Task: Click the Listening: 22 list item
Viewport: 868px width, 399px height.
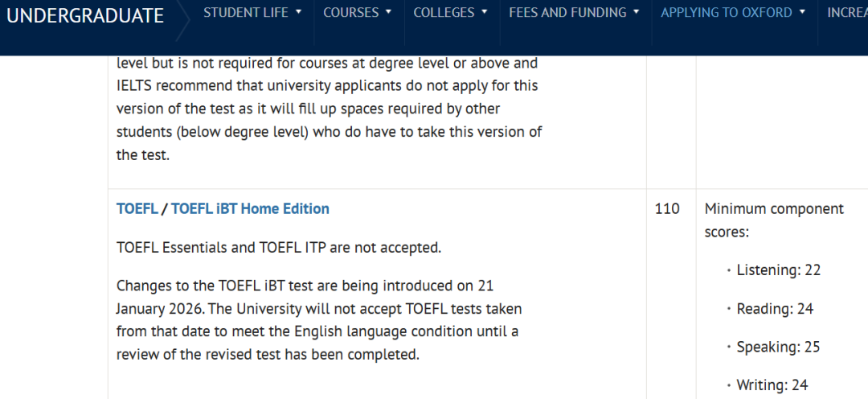Action: (x=778, y=270)
